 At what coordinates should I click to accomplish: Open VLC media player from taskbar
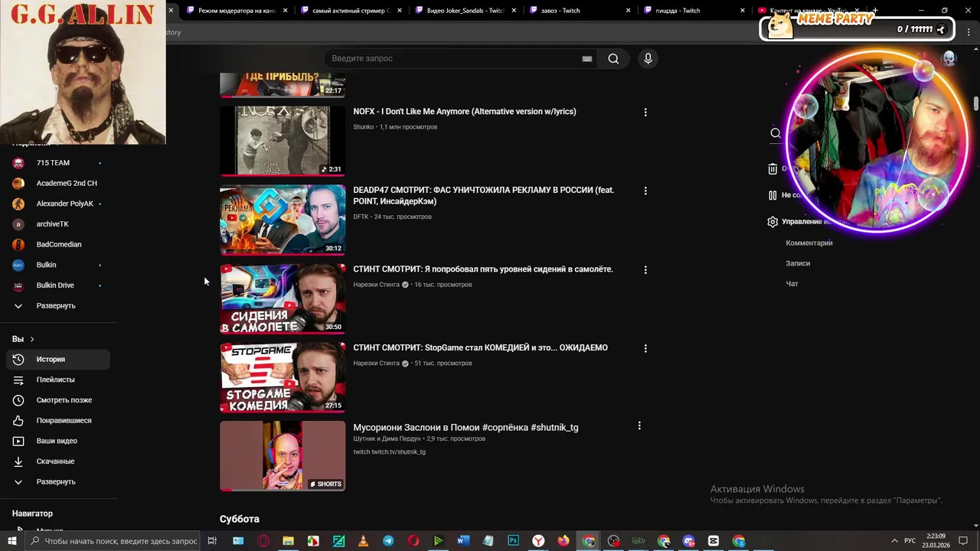(x=363, y=541)
